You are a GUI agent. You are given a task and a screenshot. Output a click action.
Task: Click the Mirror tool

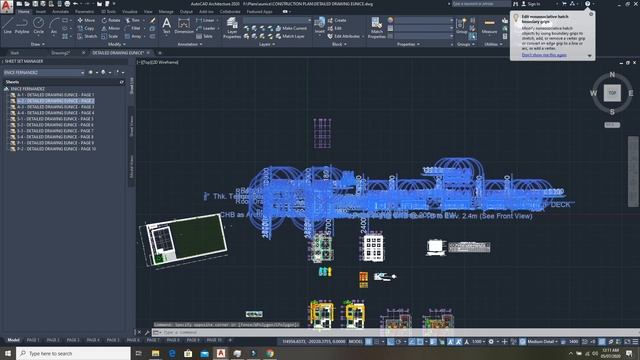click(111, 28)
